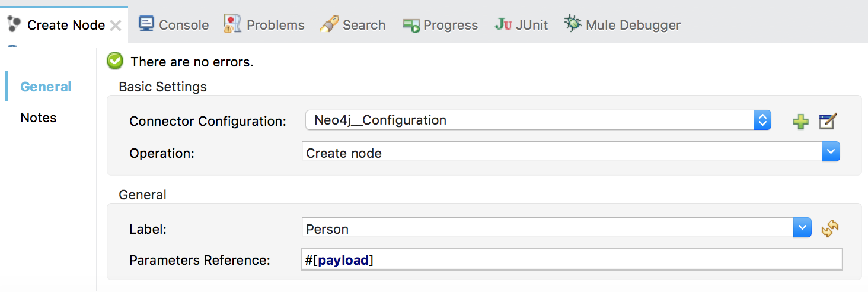The width and height of the screenshot is (868, 292).
Task: Click the 'Connector Configuration:' label
Action: 208,121
